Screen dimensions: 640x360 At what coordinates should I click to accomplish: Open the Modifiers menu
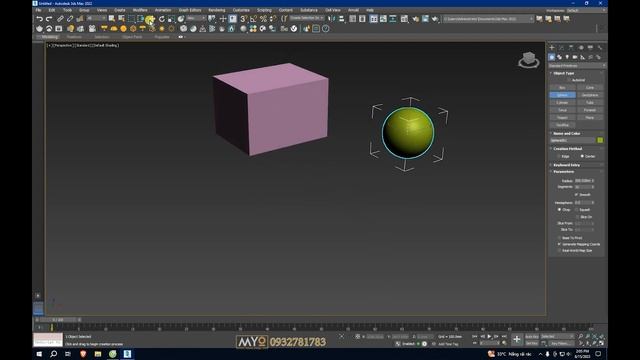pyautogui.click(x=140, y=10)
